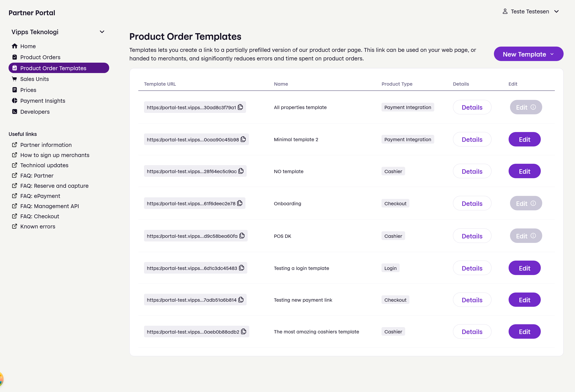Screen dimensions: 575x392
Task: Click external link icon beside Technical updates
Action: (15, 165)
